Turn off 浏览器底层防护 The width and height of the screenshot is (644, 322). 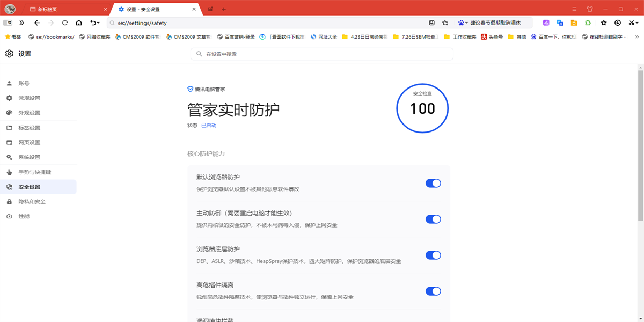click(433, 255)
